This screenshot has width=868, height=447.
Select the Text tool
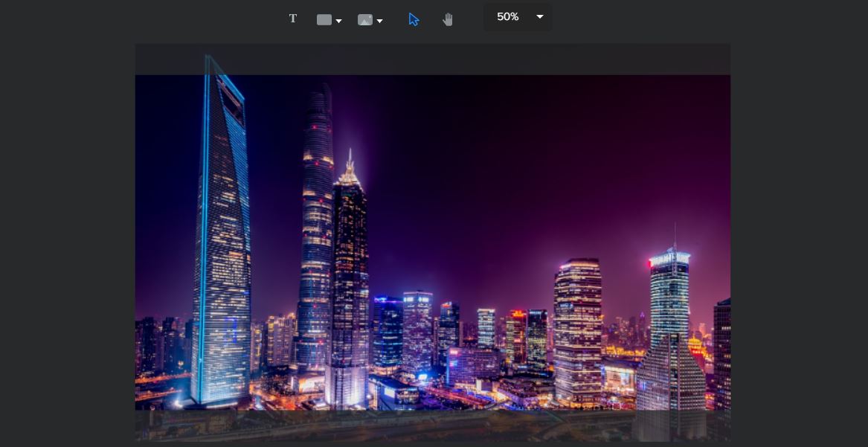click(293, 19)
